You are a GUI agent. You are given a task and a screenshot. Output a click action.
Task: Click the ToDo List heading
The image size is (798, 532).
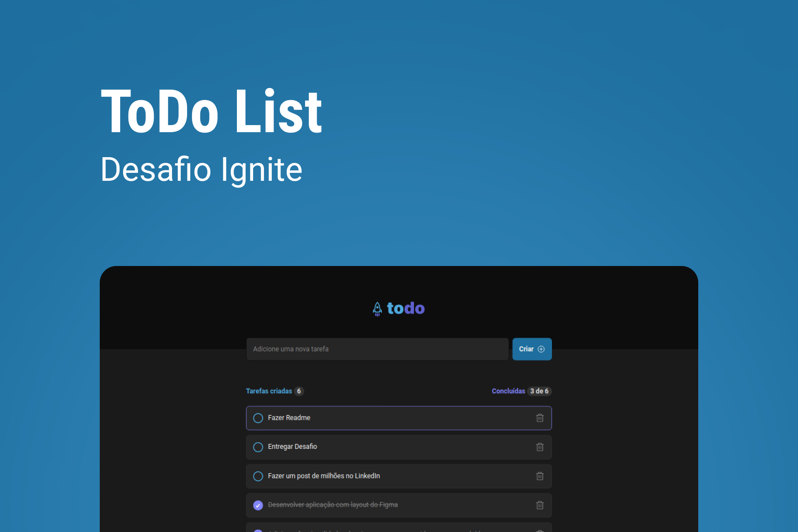(x=211, y=111)
